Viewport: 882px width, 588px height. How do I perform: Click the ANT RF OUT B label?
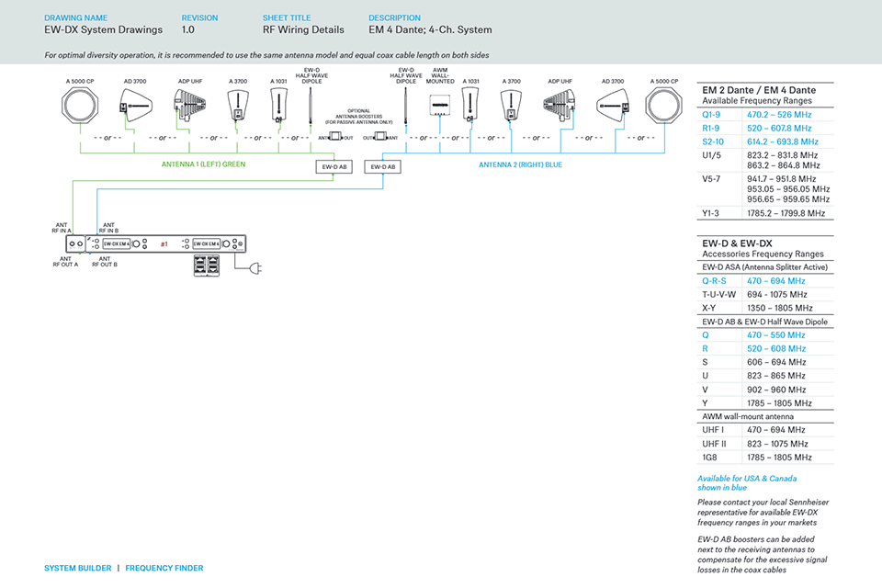pyautogui.click(x=105, y=262)
